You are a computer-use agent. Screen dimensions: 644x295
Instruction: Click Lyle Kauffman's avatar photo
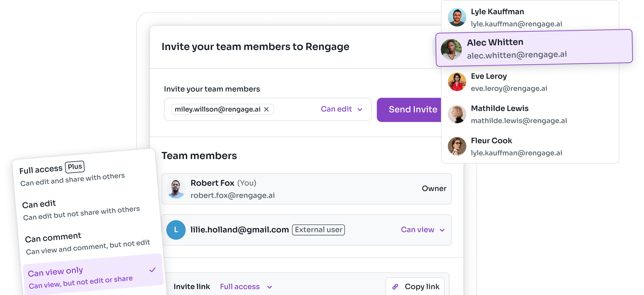(x=457, y=18)
